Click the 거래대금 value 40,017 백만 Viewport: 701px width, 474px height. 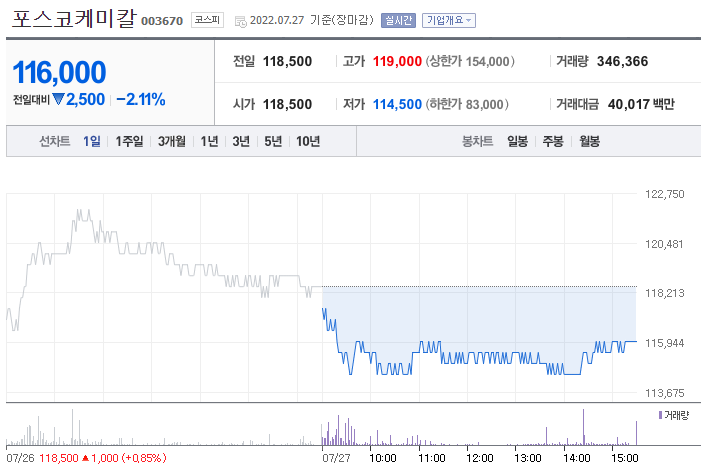(641, 104)
